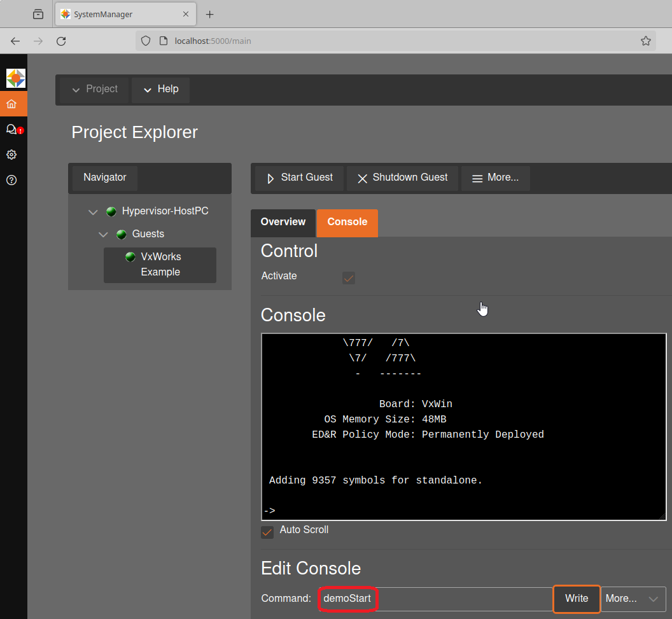
Task: Open the More... dropdown beside Write
Action: [633, 599]
